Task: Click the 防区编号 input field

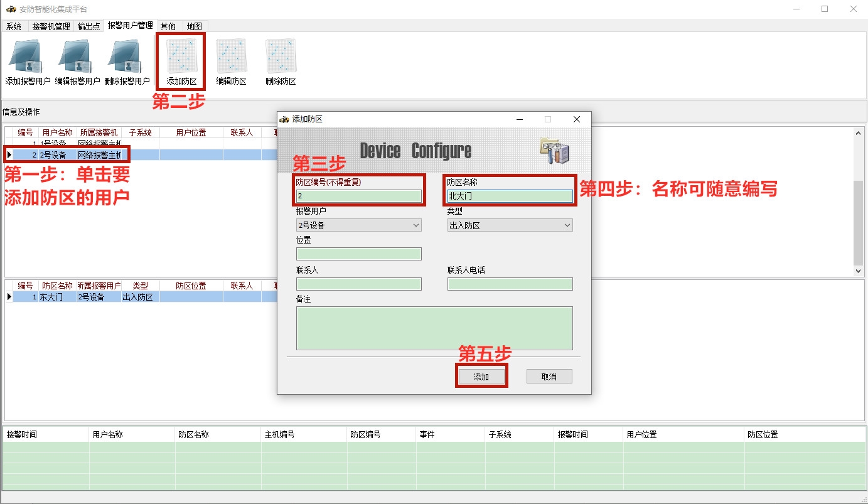Action: coord(358,196)
